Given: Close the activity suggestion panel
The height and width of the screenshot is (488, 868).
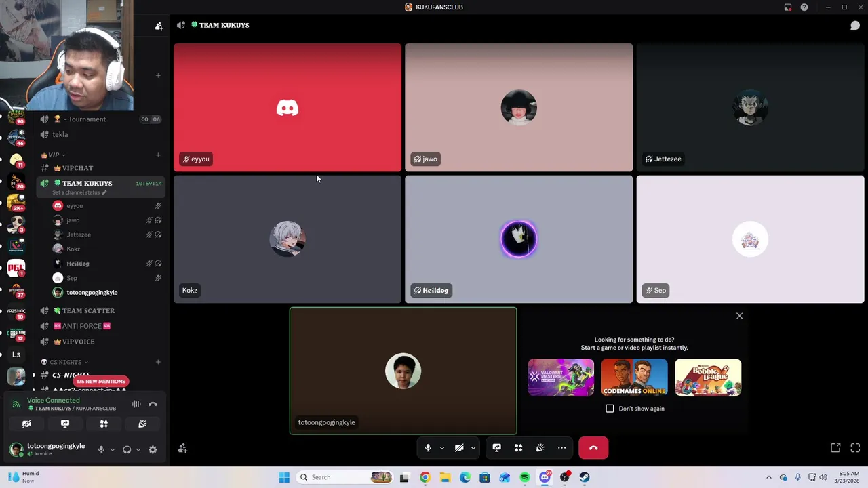Looking at the screenshot, I should [x=739, y=316].
